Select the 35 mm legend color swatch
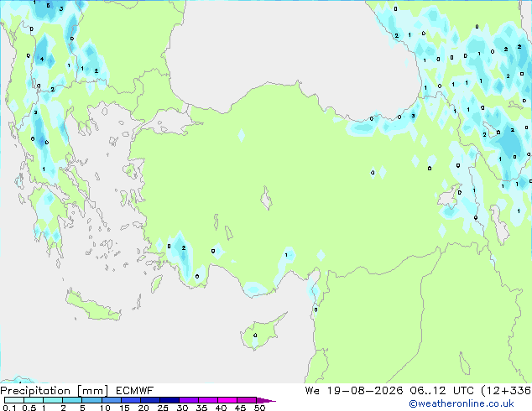Image resolution: width=532 pixels, height=411 pixels. point(207,400)
